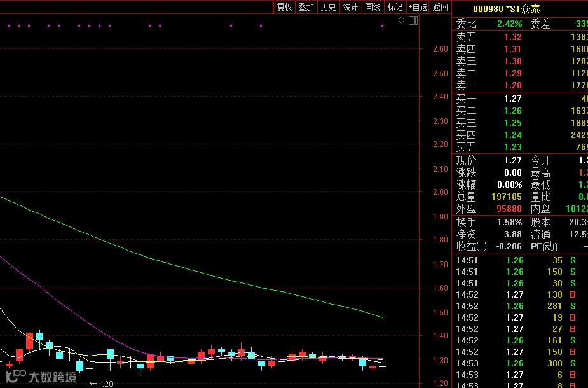The image size is (588, 388).
Task: Toggle the side panel layout icon
Action: coord(413,20)
